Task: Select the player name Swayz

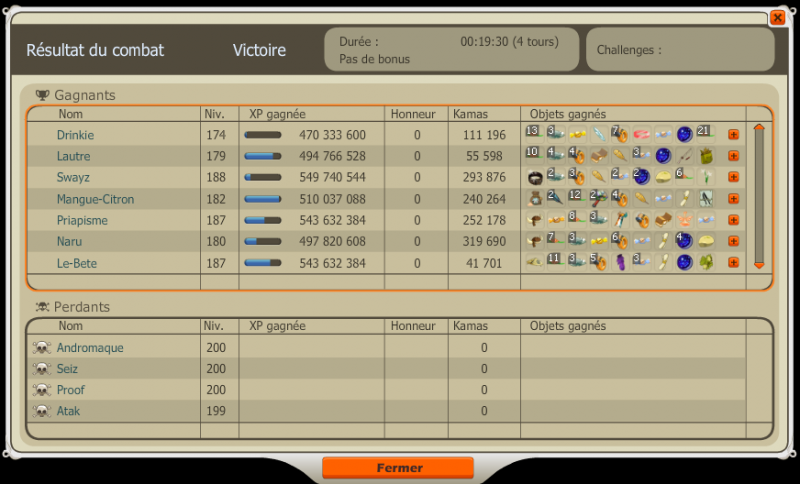Action: point(73,177)
